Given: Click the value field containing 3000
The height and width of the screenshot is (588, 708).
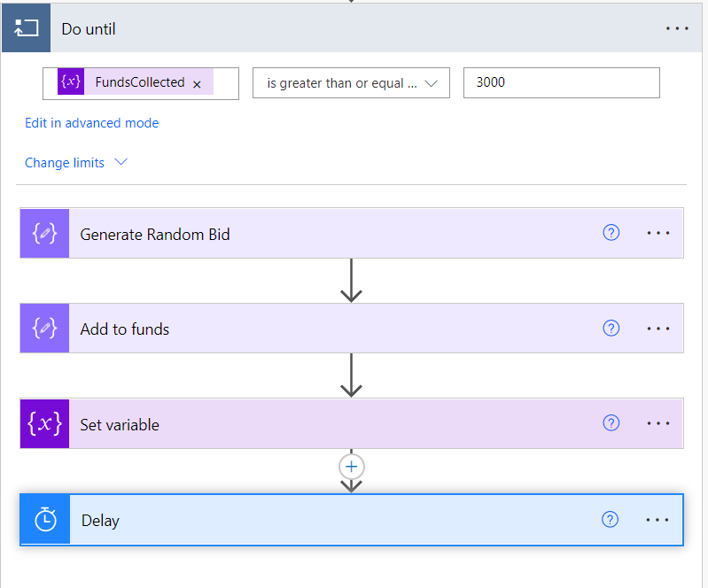Looking at the screenshot, I should tap(561, 82).
